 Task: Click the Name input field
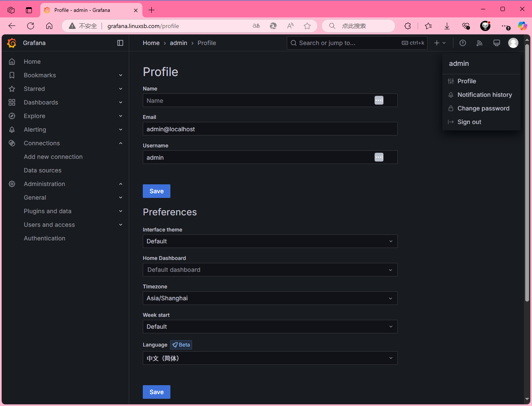point(270,100)
